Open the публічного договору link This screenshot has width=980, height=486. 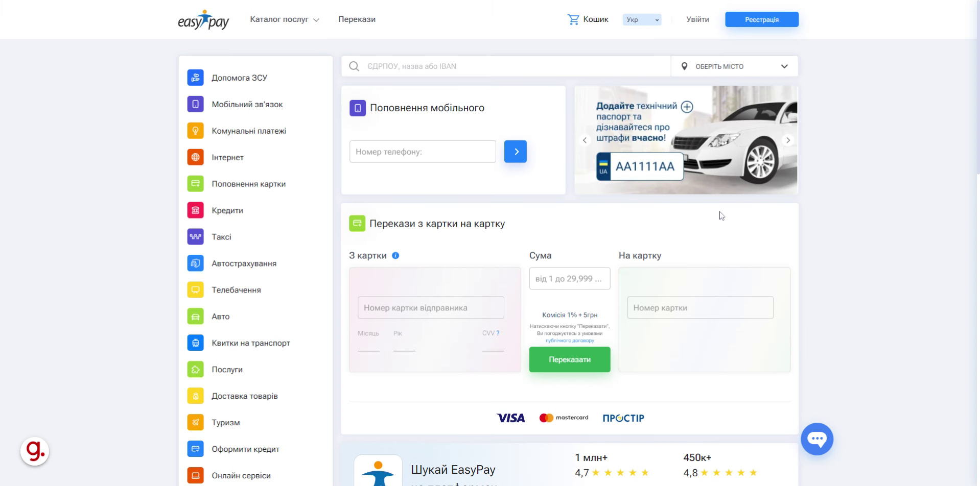[x=570, y=341]
